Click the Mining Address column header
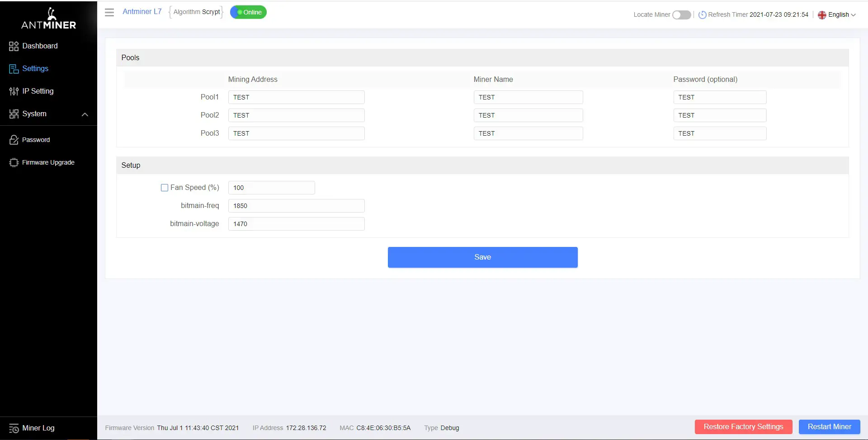The image size is (868, 440). 253,80
